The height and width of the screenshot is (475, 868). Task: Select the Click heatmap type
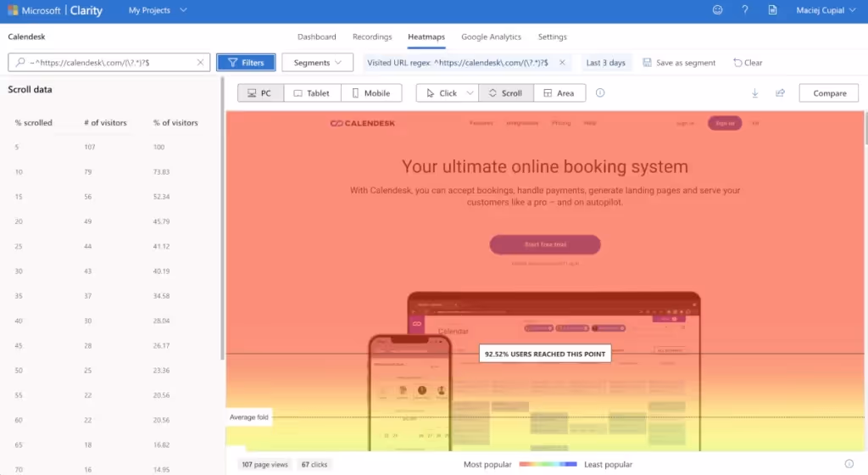[441, 93]
